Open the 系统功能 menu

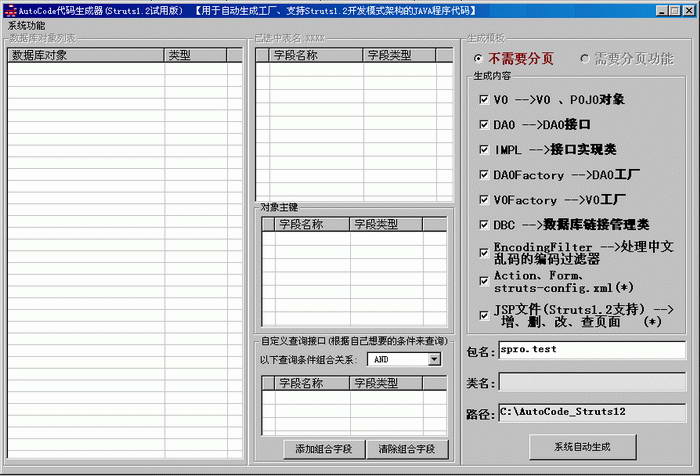[x=26, y=25]
